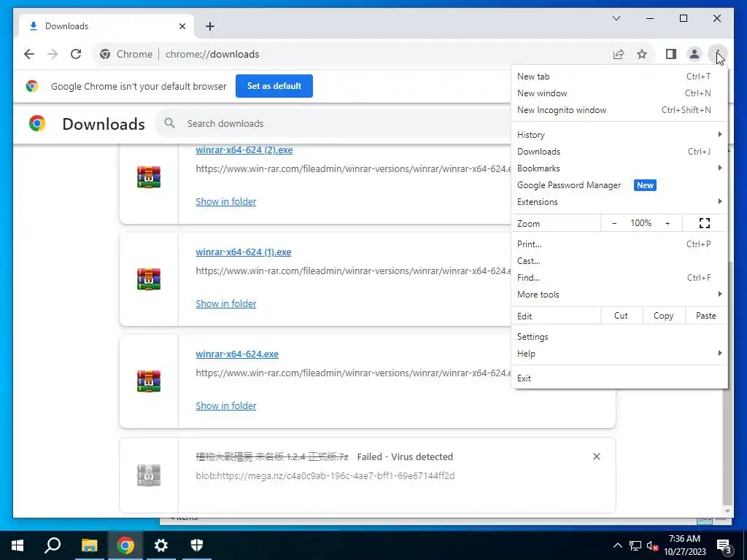This screenshot has width=747, height=560.
Task: Show winrar-x64-624 (2).exe in folder
Action: [x=226, y=201]
